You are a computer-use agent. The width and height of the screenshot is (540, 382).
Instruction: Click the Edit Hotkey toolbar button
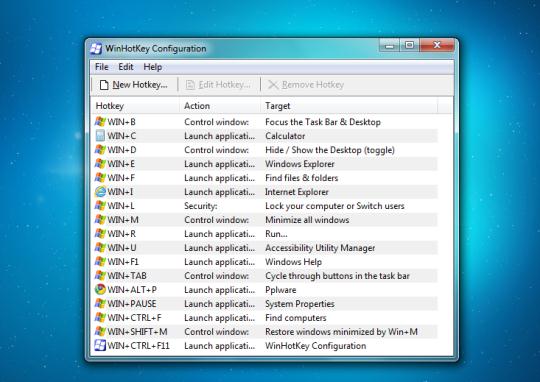click(218, 85)
